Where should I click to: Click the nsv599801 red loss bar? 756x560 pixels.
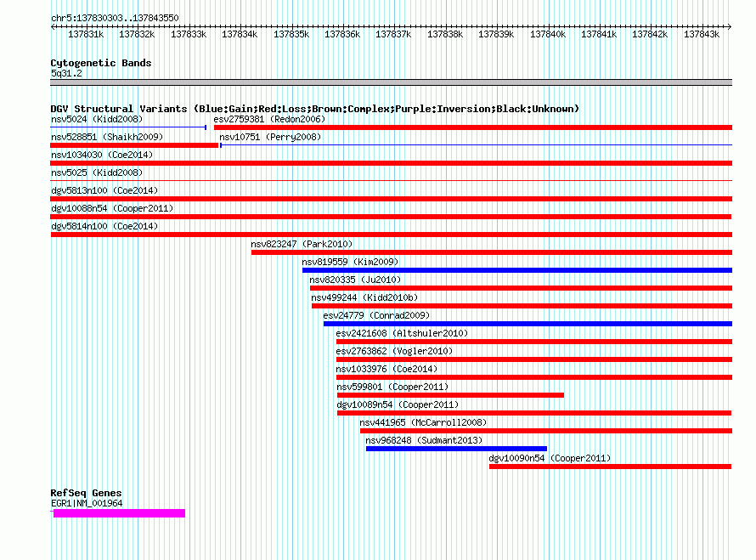click(x=450, y=395)
